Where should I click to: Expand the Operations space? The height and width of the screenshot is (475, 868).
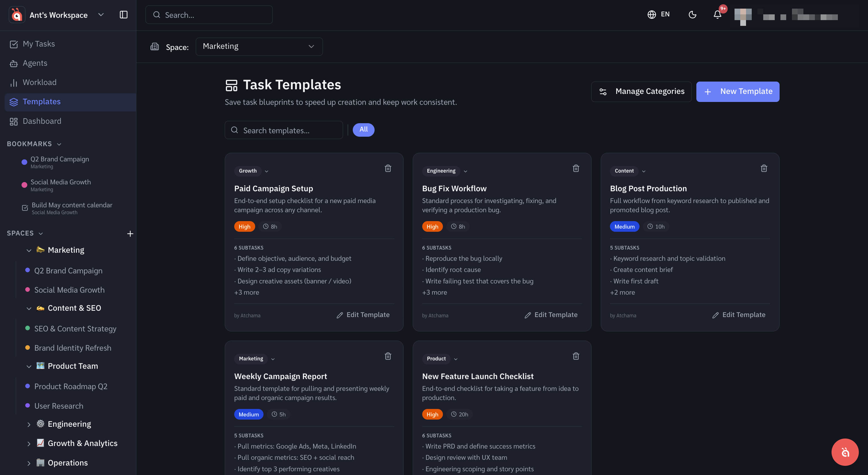point(29,463)
